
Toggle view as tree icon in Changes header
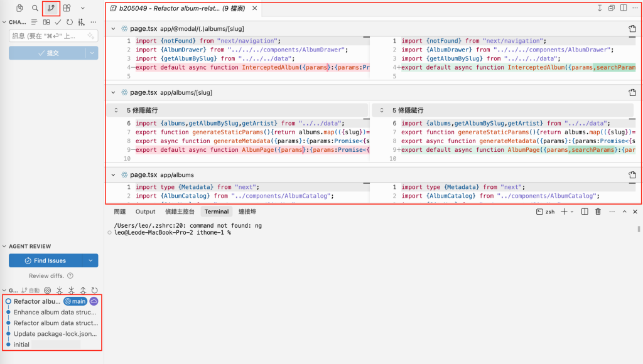click(x=35, y=22)
